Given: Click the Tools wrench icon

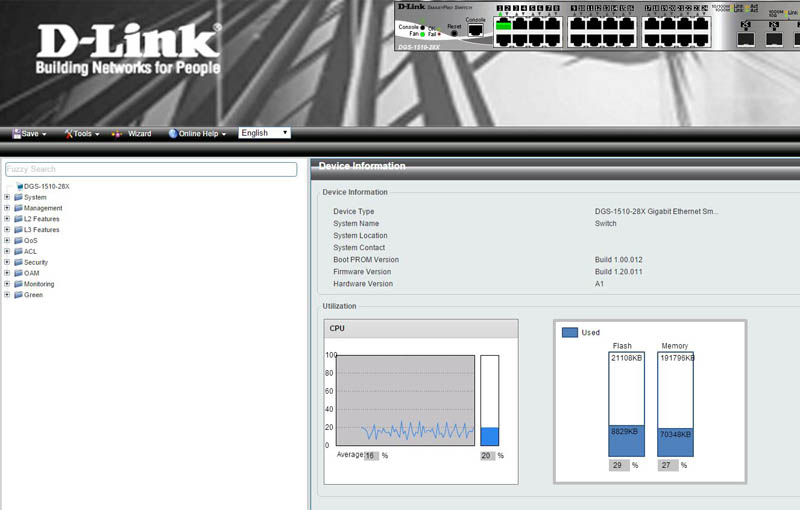Looking at the screenshot, I should click(68, 134).
